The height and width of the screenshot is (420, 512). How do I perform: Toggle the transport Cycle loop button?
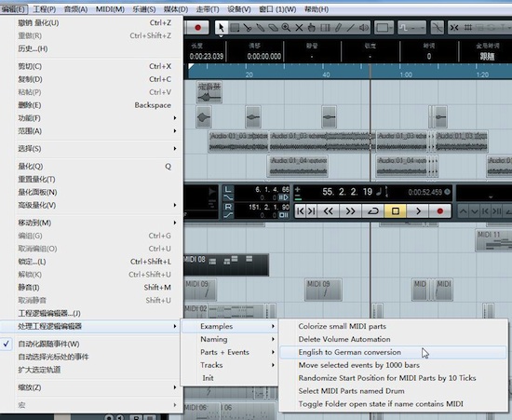point(372,211)
